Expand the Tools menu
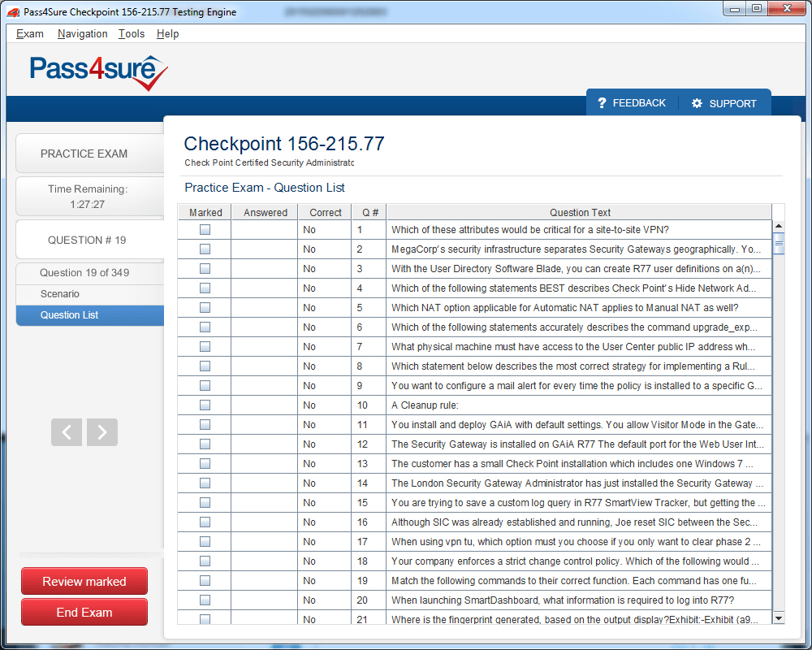This screenshot has height=650, width=812. [131, 34]
